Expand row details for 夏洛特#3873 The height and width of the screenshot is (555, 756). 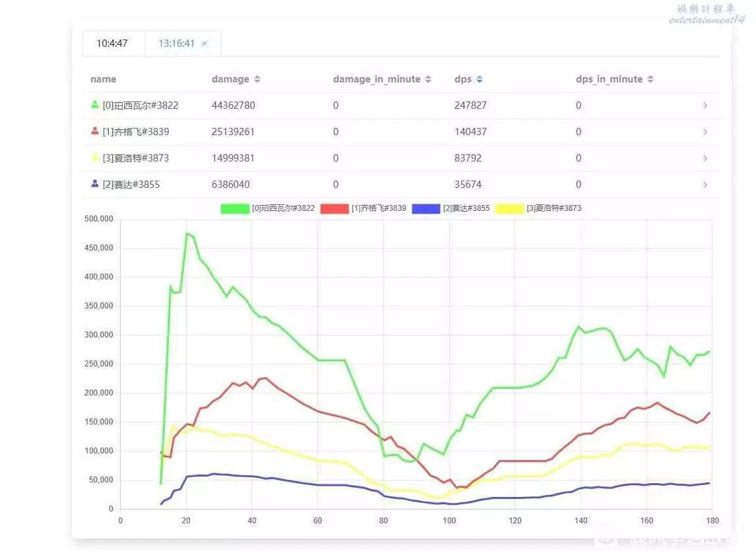[x=705, y=158]
